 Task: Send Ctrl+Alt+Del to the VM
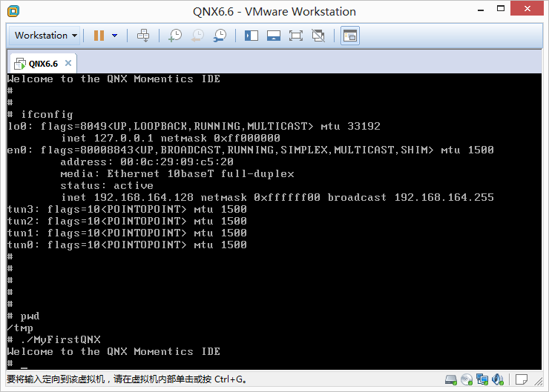(143, 36)
